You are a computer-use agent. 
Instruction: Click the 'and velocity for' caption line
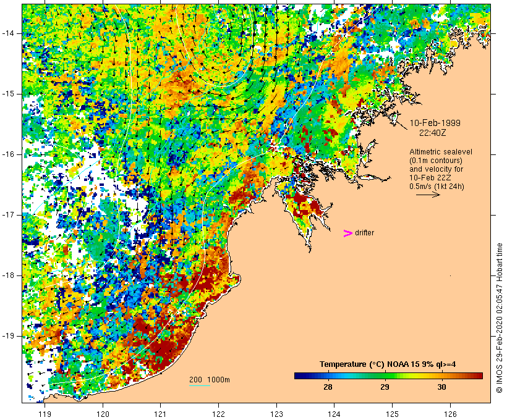(436, 169)
